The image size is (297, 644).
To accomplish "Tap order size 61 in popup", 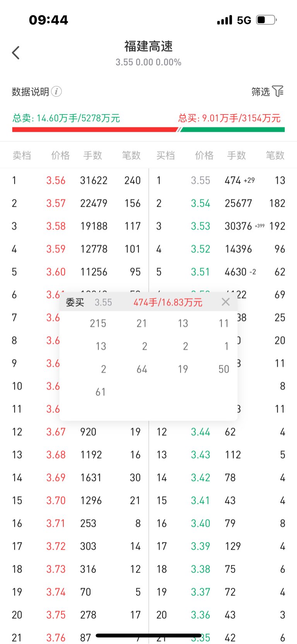I will tap(101, 392).
